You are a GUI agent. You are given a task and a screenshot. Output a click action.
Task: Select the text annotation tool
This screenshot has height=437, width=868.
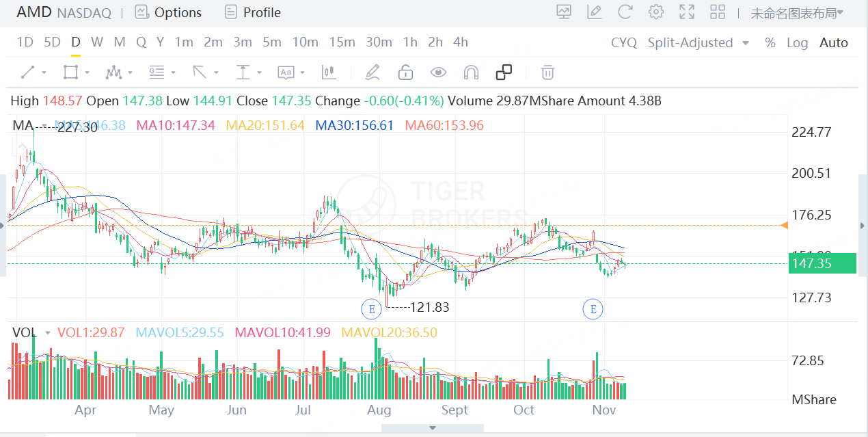286,72
